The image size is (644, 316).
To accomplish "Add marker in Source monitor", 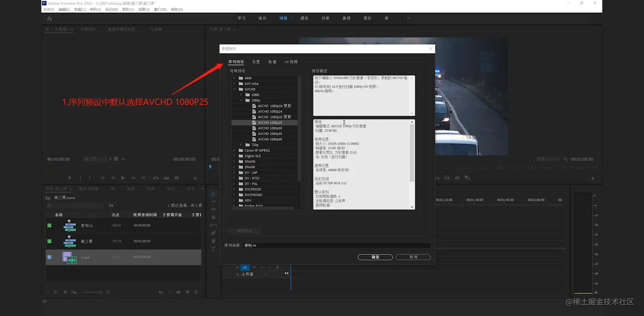I will (x=69, y=178).
